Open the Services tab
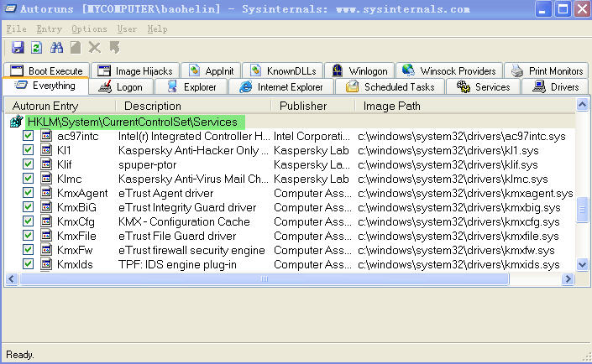 [484, 87]
